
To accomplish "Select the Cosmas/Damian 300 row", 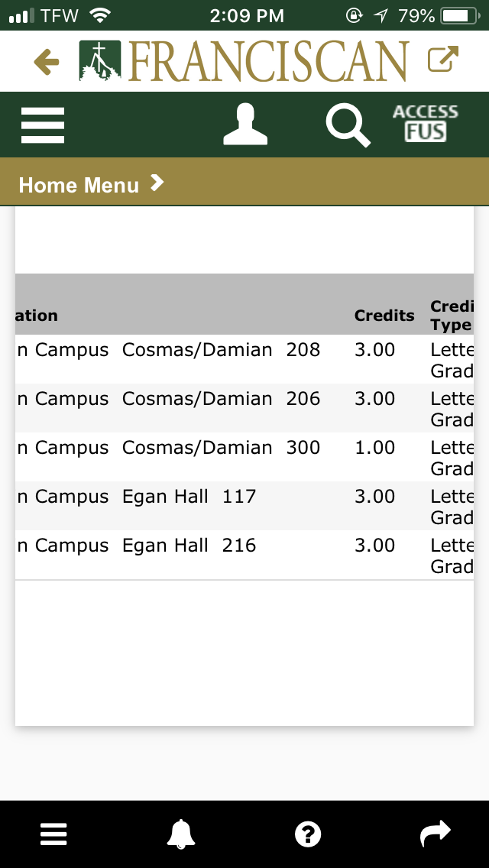I will (221, 449).
